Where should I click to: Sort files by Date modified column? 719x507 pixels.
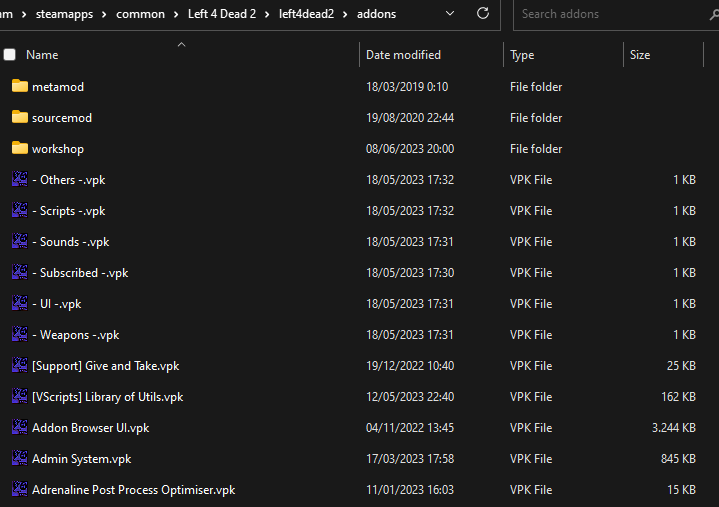click(403, 55)
